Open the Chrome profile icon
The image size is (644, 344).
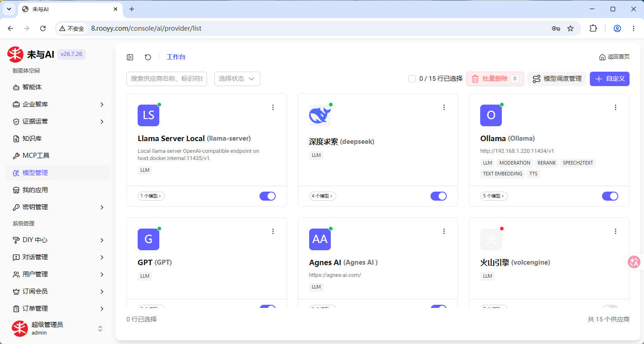click(617, 28)
